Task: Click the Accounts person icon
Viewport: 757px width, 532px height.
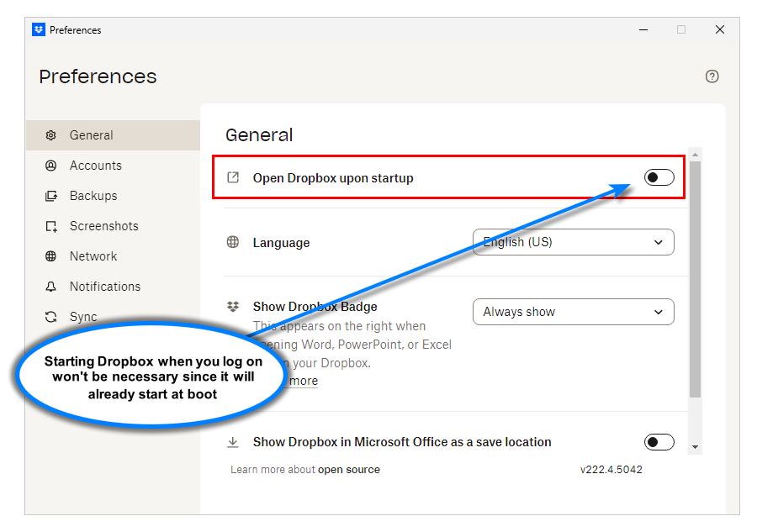Action: pyautogui.click(x=51, y=166)
